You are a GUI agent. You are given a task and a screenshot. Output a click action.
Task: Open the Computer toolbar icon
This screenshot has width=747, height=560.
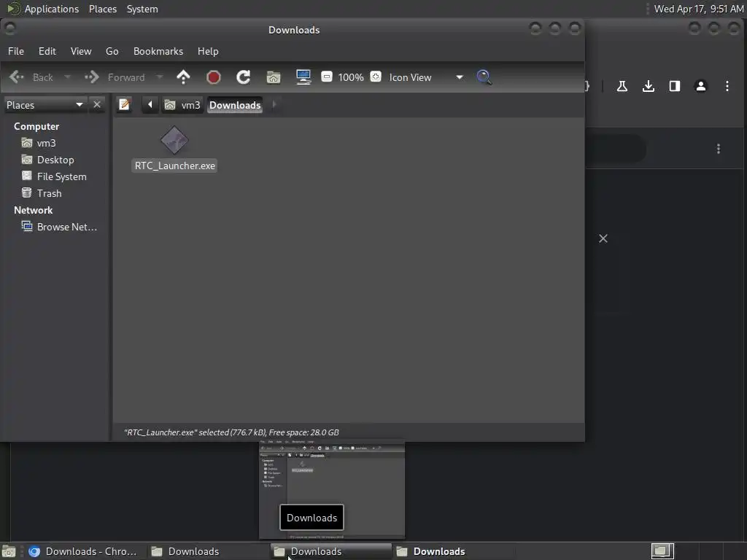[303, 77]
